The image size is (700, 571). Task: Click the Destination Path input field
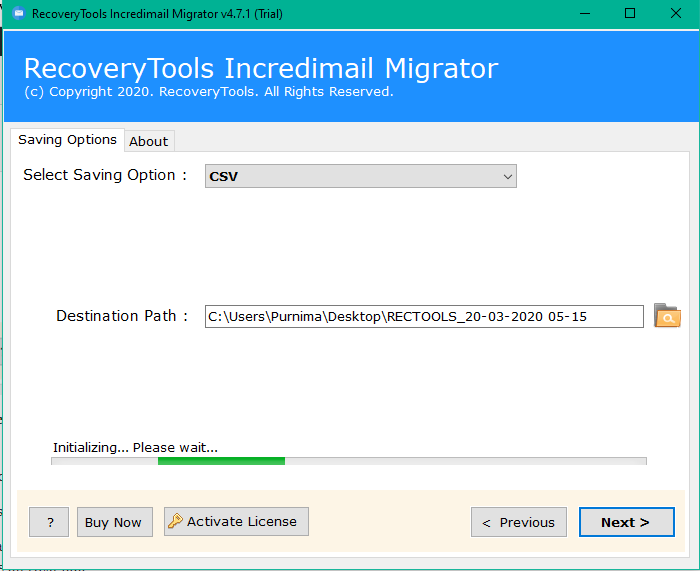424,317
